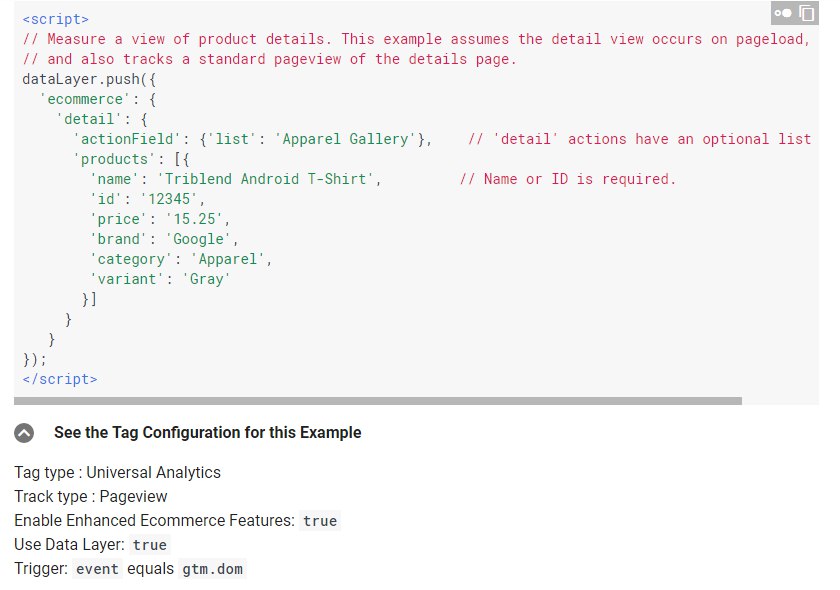Toggle the dark code theme icon

point(783,13)
